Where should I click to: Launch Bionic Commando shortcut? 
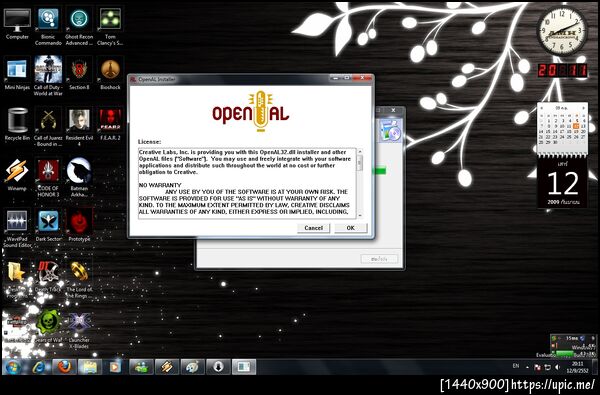pyautogui.click(x=48, y=26)
